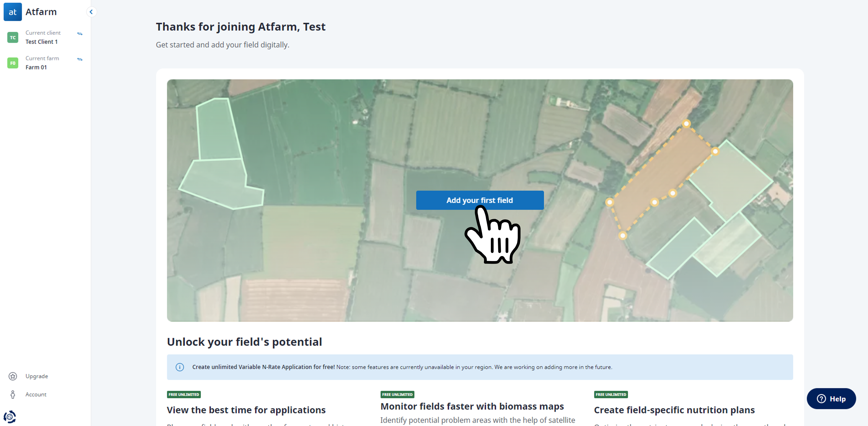Click the F0 farm avatar icon

pyautogui.click(x=12, y=63)
